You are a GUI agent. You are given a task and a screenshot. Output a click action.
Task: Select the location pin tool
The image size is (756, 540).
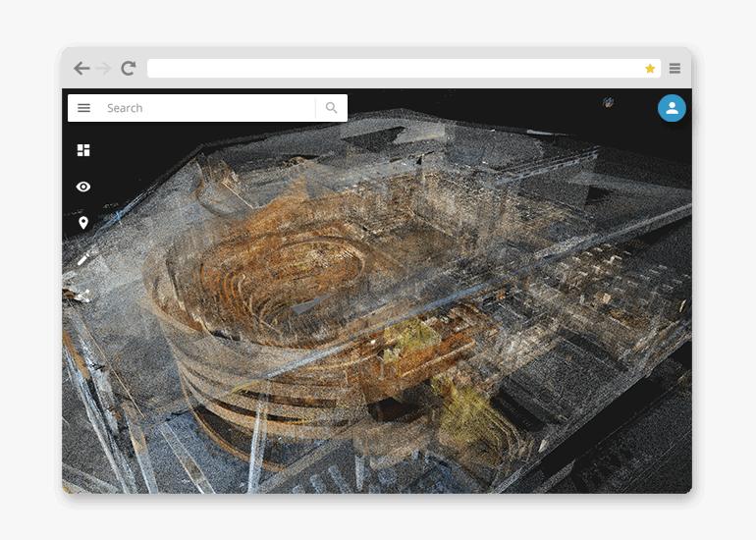click(83, 223)
